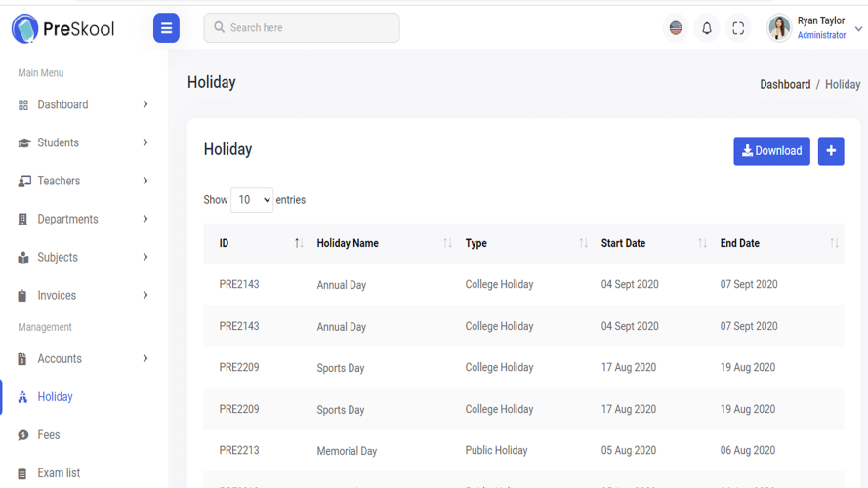Click the Departments building icon

pyautogui.click(x=22, y=220)
